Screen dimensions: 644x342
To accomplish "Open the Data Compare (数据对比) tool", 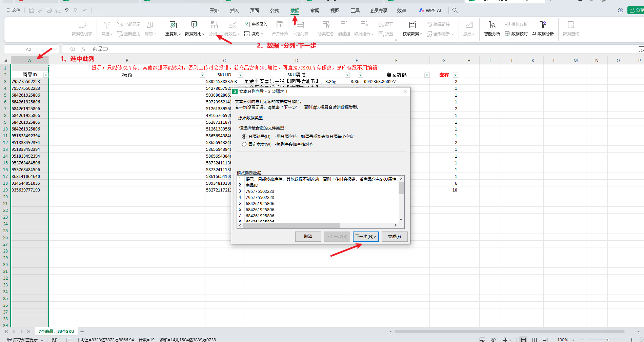I will tap(195, 25).
